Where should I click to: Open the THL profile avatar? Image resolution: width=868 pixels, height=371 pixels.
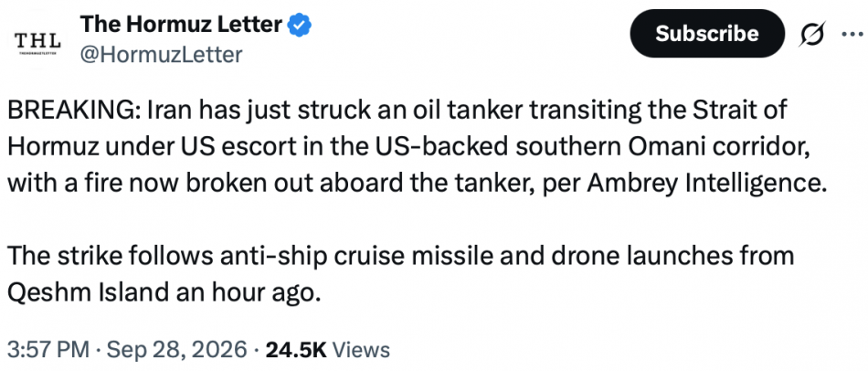[38, 41]
